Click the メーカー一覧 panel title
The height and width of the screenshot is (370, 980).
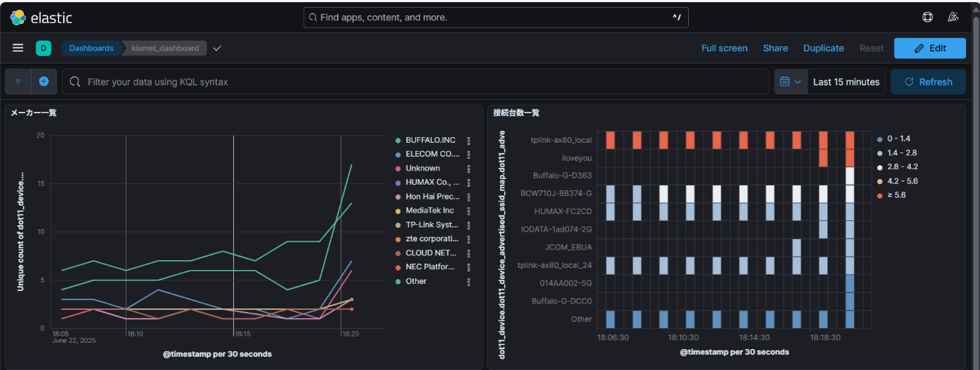(x=34, y=113)
